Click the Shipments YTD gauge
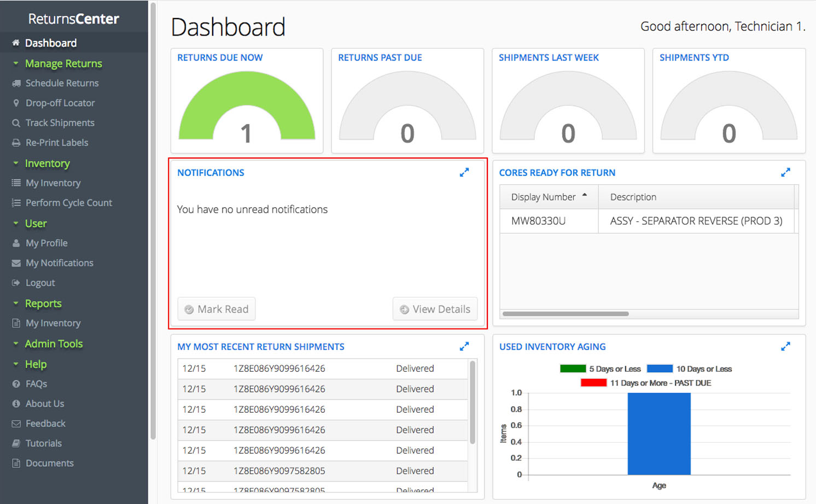 pos(729,107)
